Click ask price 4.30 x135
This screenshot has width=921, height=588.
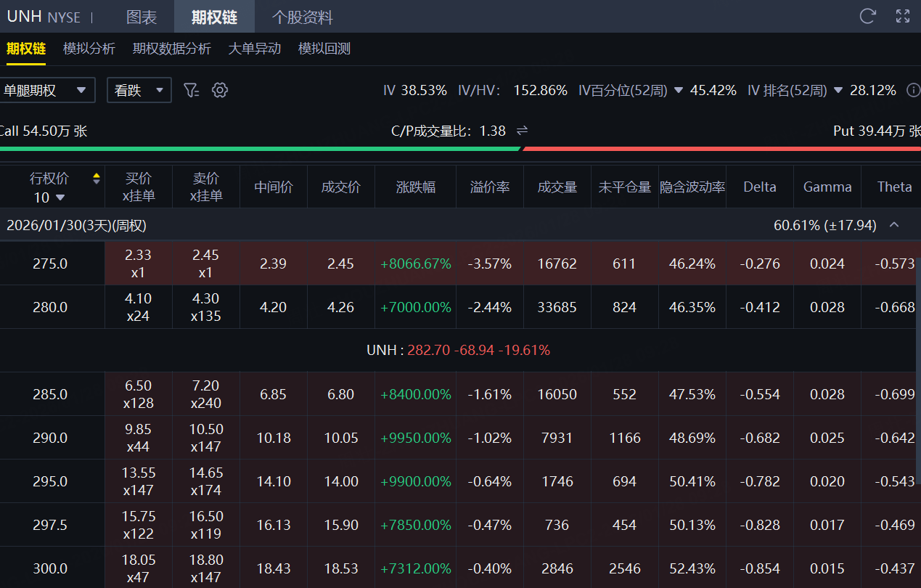tap(206, 307)
